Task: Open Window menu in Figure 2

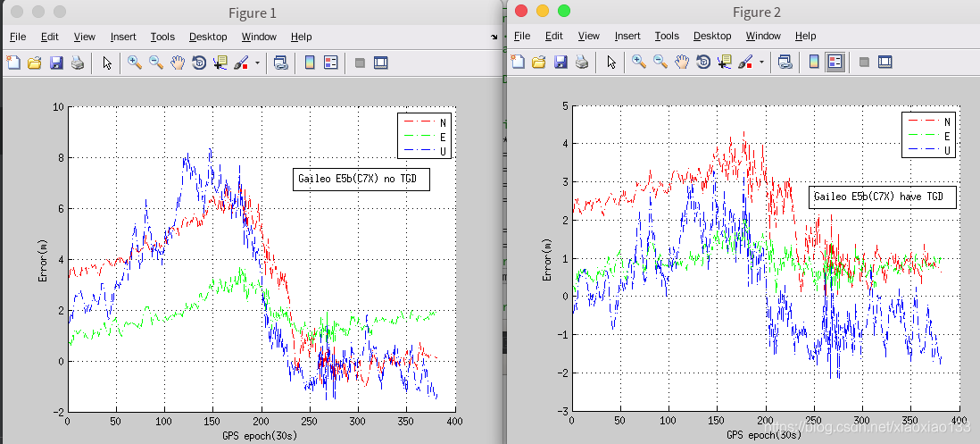Action: (x=763, y=36)
